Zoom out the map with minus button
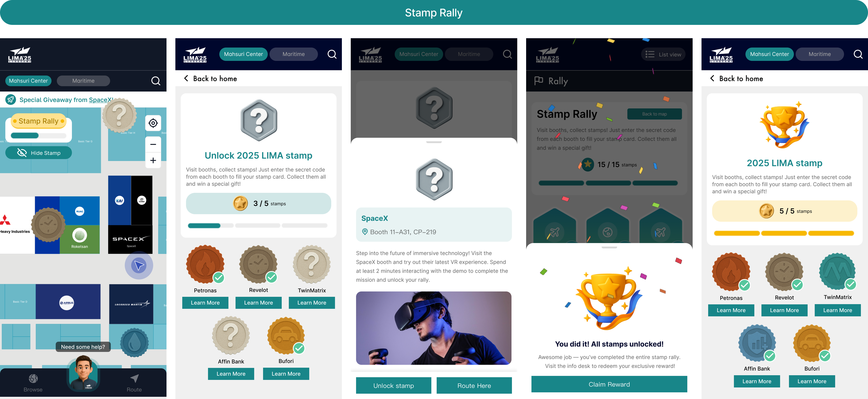Viewport: 868px width, 399px height. (x=153, y=144)
